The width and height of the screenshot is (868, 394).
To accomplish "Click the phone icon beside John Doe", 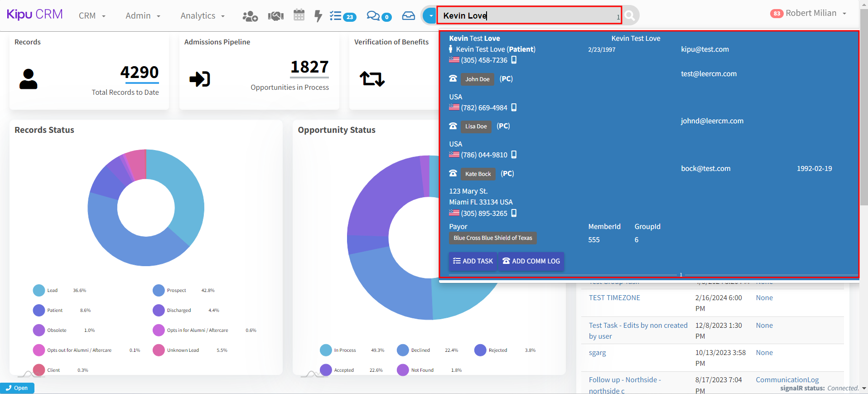I will (453, 79).
